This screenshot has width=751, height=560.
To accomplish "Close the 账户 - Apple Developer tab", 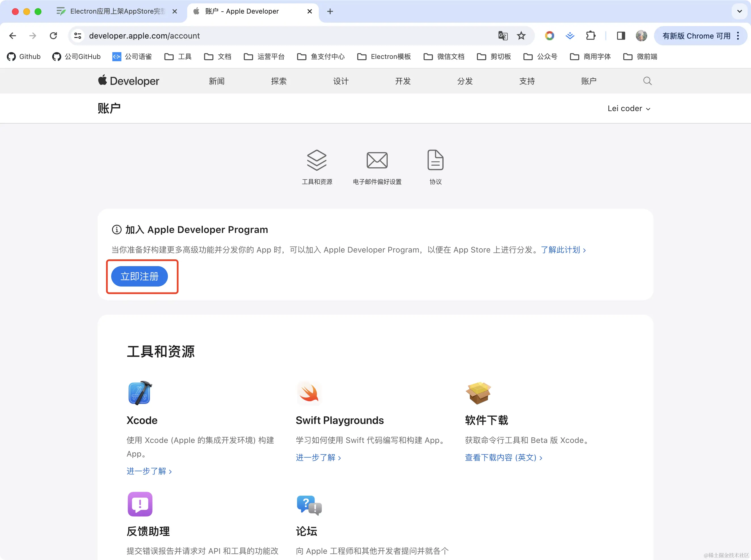I will click(309, 12).
